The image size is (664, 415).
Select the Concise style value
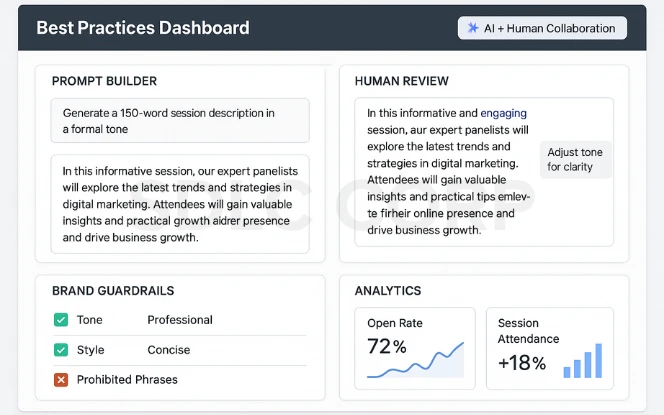click(169, 350)
